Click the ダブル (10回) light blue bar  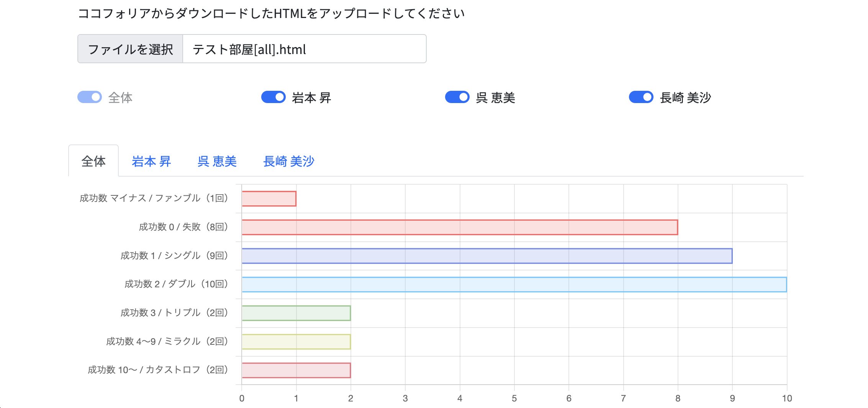pos(514,285)
